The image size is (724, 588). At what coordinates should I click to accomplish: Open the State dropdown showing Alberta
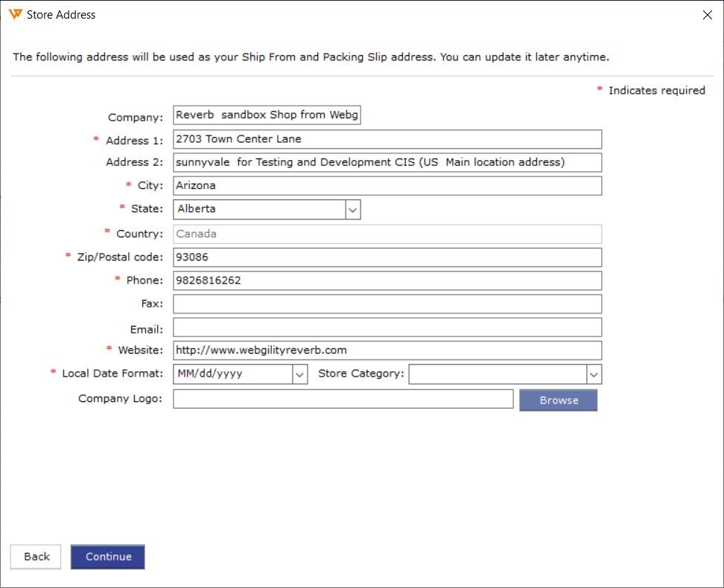click(353, 210)
